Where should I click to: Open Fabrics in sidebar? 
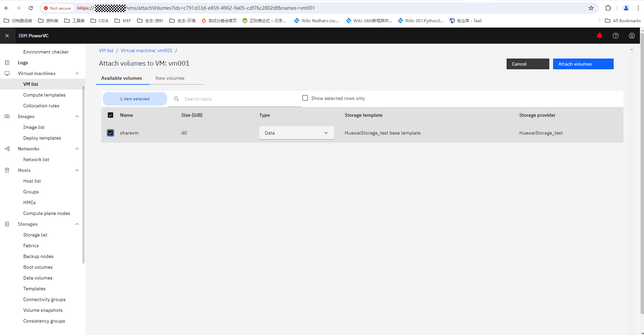click(31, 246)
